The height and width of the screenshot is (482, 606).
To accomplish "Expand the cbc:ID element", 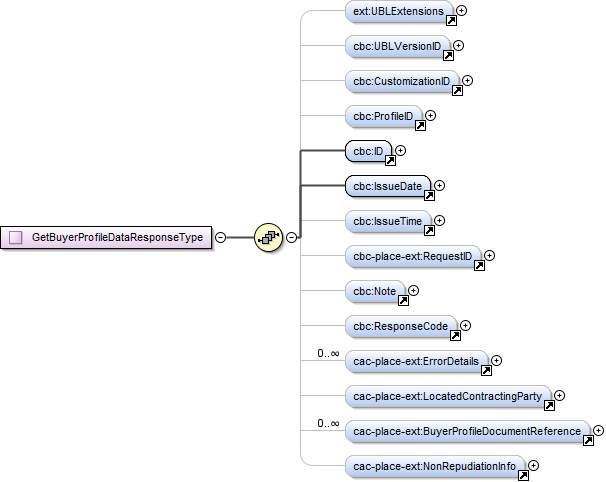I will 400,150.
